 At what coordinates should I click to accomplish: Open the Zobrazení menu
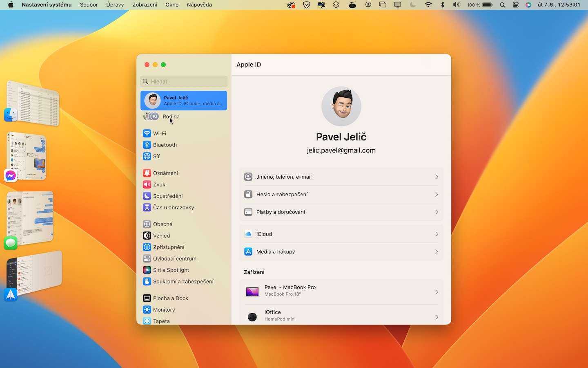tap(145, 5)
